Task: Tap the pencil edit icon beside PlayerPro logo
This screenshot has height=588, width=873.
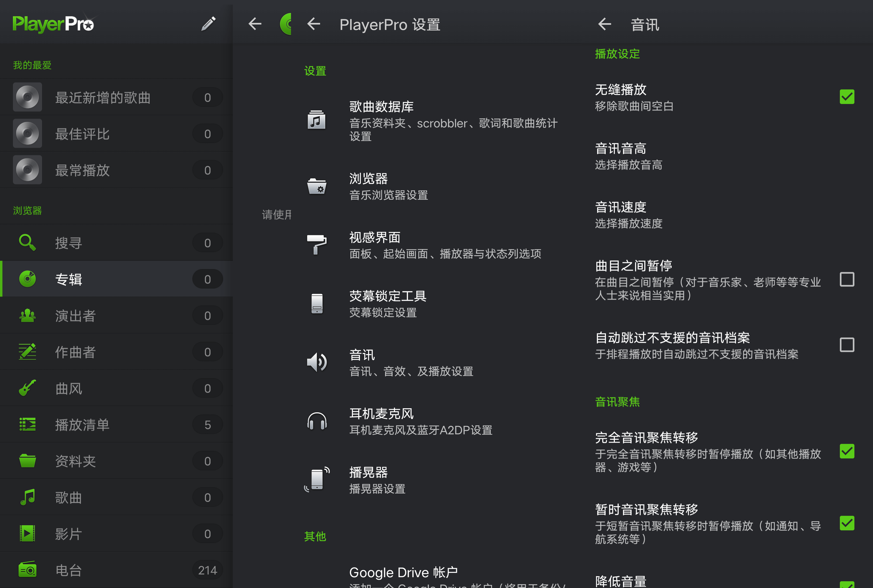Action: [x=208, y=24]
